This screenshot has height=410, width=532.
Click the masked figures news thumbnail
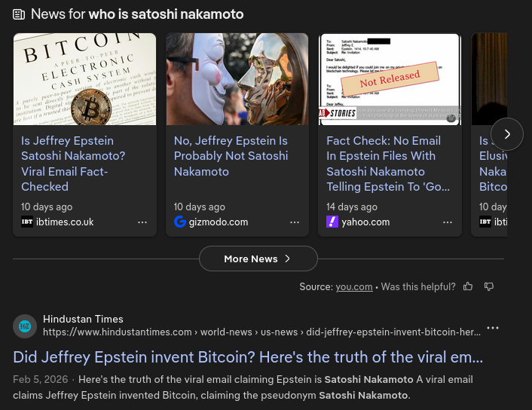[x=237, y=79]
